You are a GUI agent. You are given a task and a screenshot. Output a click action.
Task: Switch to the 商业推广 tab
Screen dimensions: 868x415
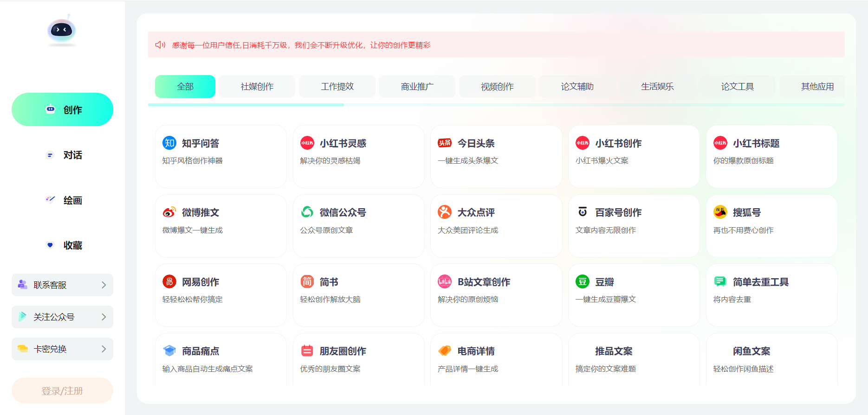417,86
